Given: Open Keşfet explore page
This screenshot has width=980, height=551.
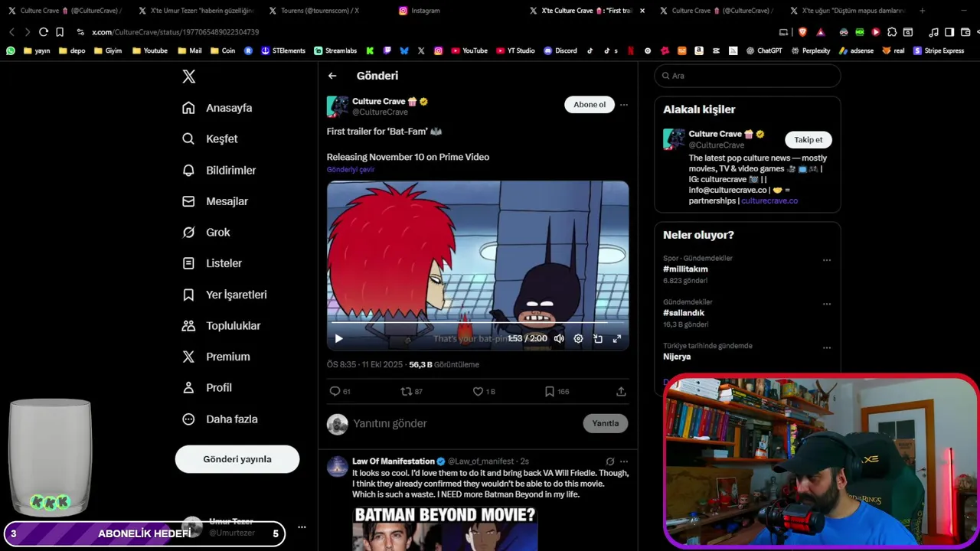Looking at the screenshot, I should pos(210,139).
